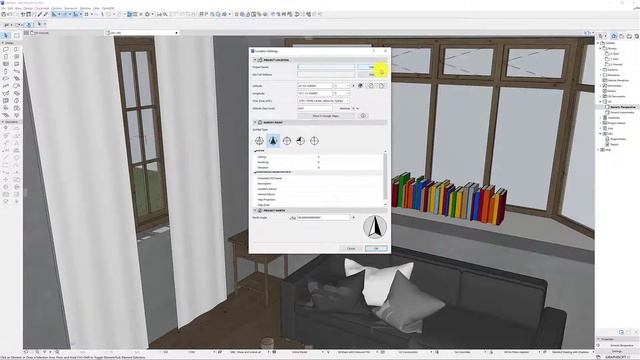Click the Edit button beside Project Name
The height and width of the screenshot is (360, 640).
pyautogui.click(x=371, y=67)
